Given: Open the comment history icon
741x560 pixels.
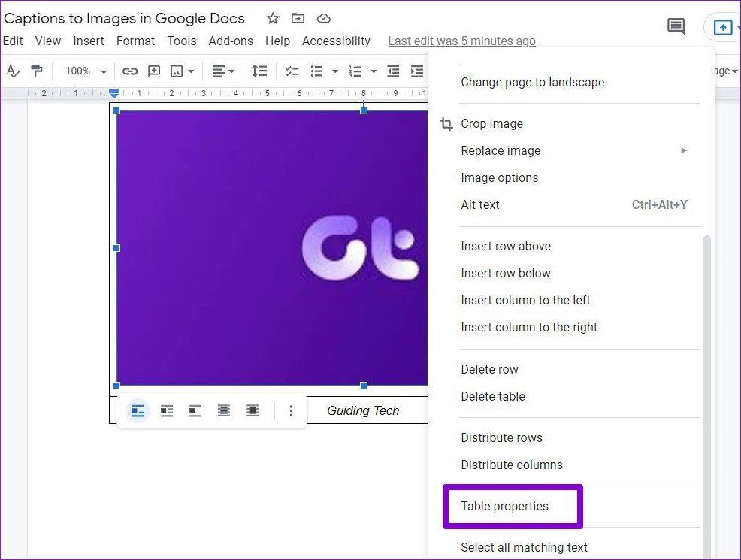Looking at the screenshot, I should click(676, 26).
